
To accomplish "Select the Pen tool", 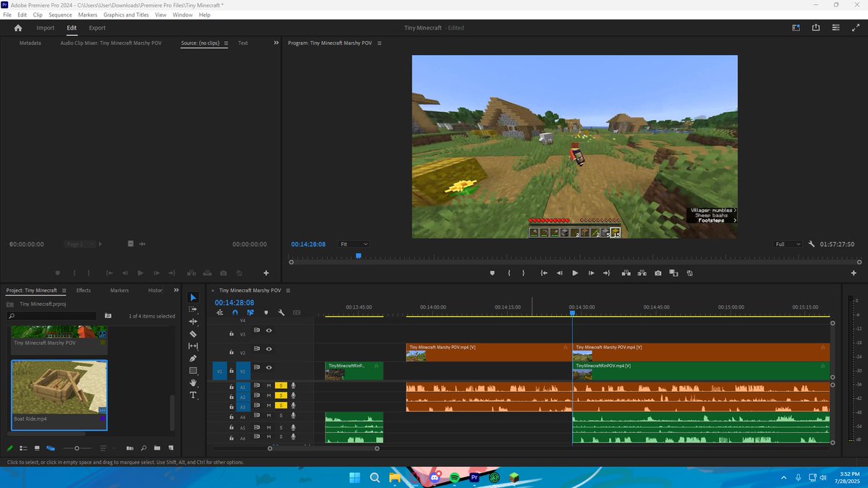I will [193, 359].
